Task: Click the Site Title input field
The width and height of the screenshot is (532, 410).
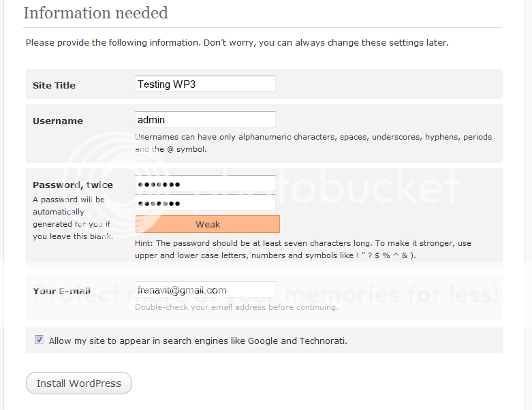Action: coord(205,84)
